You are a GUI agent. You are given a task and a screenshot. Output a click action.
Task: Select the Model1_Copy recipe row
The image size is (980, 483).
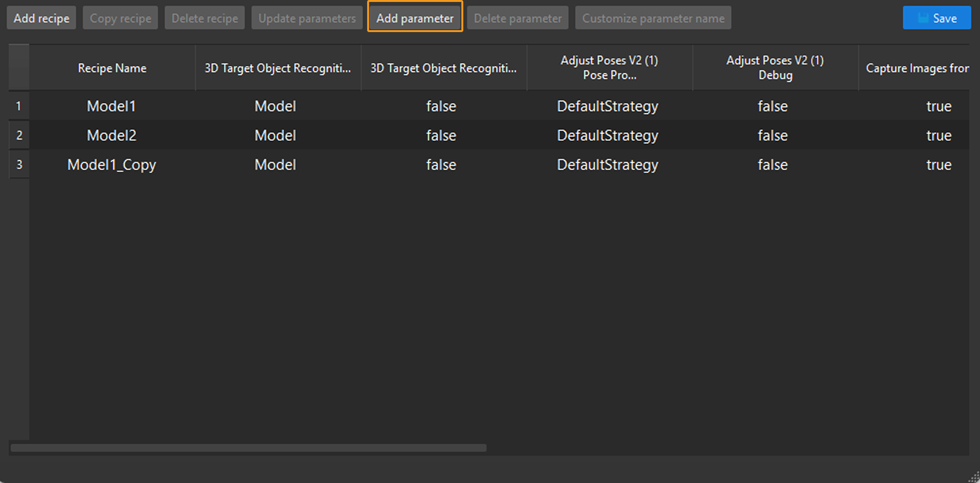pyautogui.click(x=111, y=164)
